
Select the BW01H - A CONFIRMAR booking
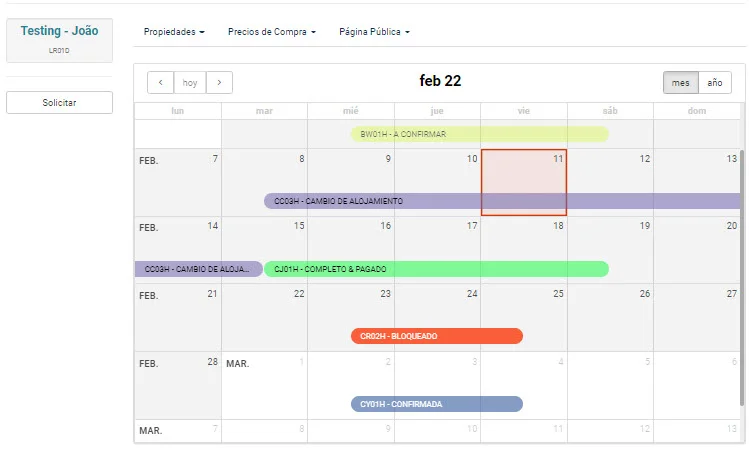pos(480,134)
